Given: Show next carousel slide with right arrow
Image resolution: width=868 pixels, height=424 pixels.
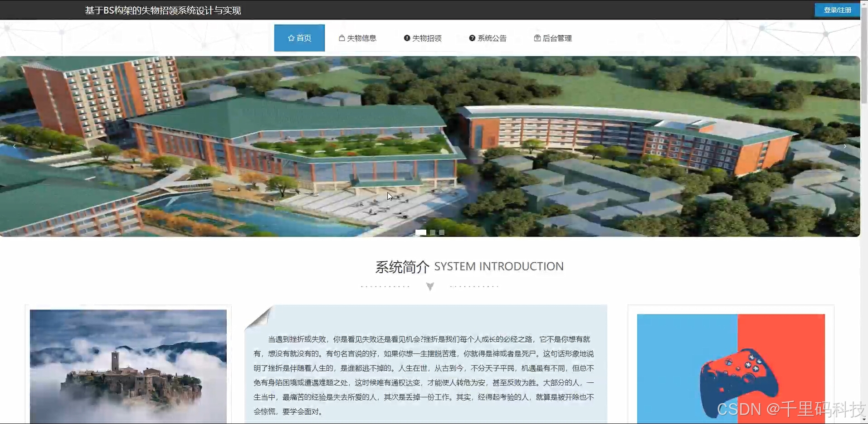Looking at the screenshot, I should [x=845, y=146].
